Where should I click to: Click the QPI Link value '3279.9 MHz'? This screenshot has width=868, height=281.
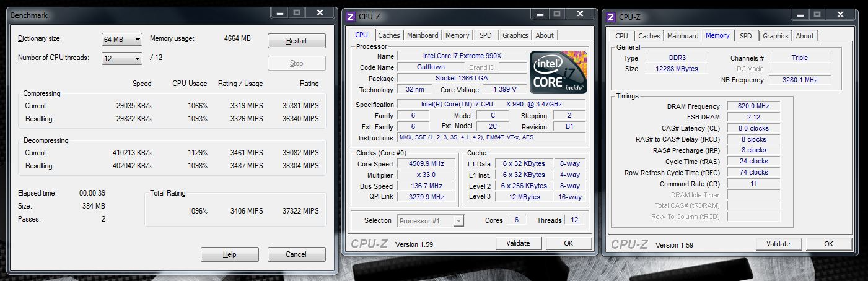click(x=427, y=197)
